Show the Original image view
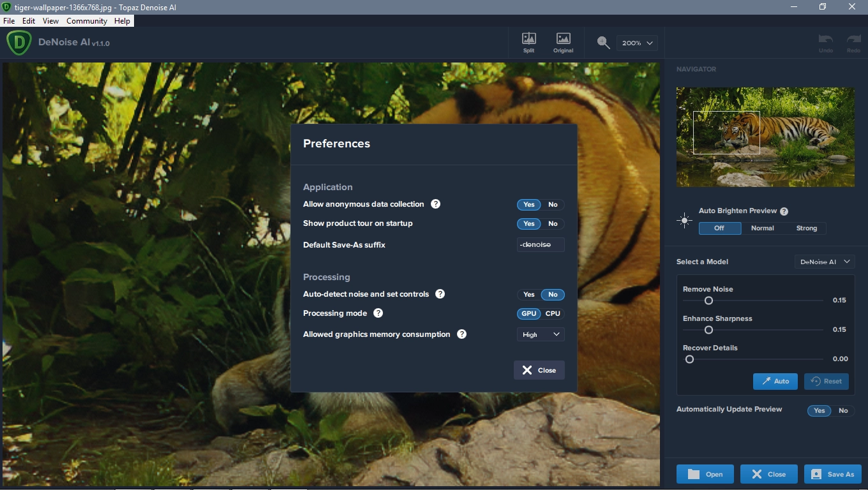 click(x=563, y=43)
